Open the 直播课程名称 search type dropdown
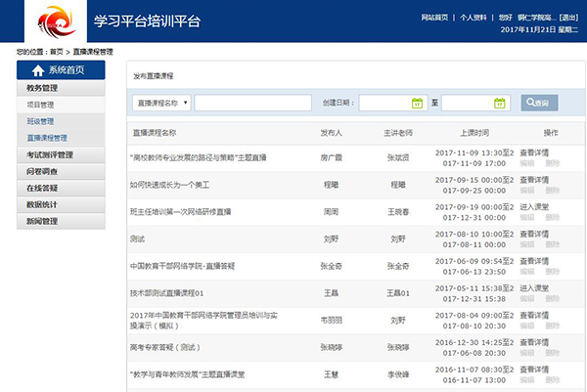Screen dimensions: 587x392 (161, 103)
